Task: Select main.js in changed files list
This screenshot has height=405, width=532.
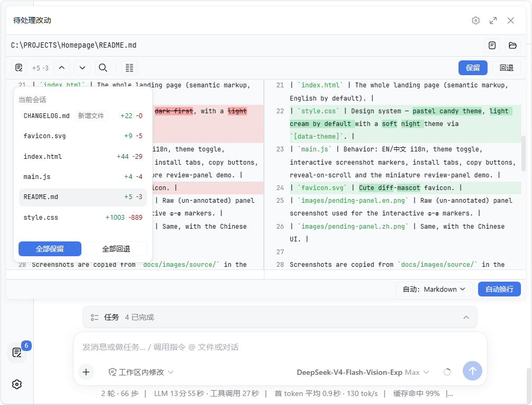Action: 83,177
